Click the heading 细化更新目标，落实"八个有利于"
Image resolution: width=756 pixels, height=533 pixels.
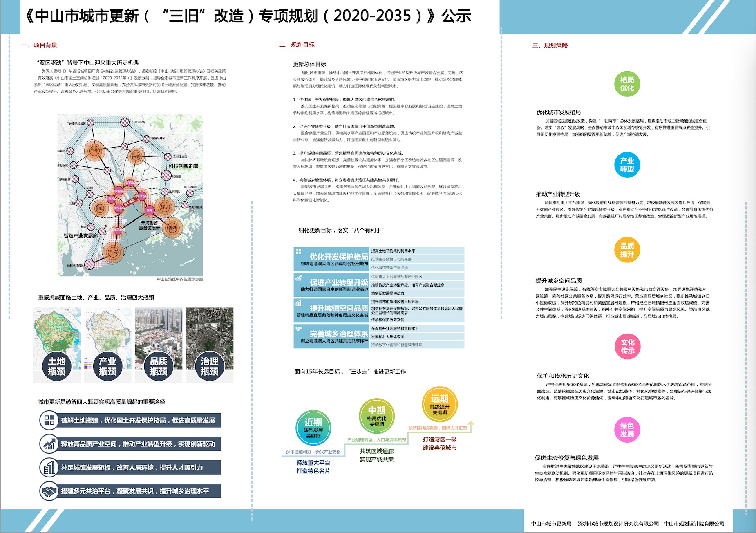(x=341, y=231)
